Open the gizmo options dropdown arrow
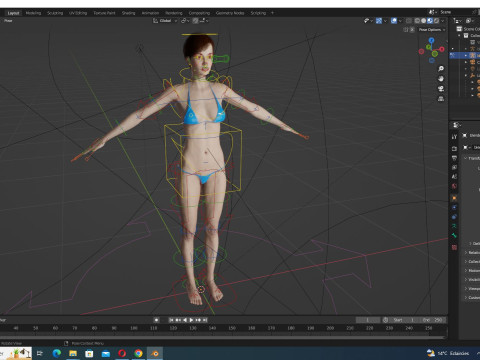The image size is (480, 360). tap(385, 21)
